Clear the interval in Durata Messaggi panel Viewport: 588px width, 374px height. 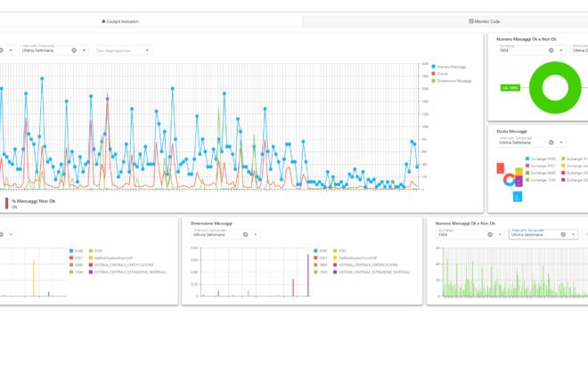[551, 142]
